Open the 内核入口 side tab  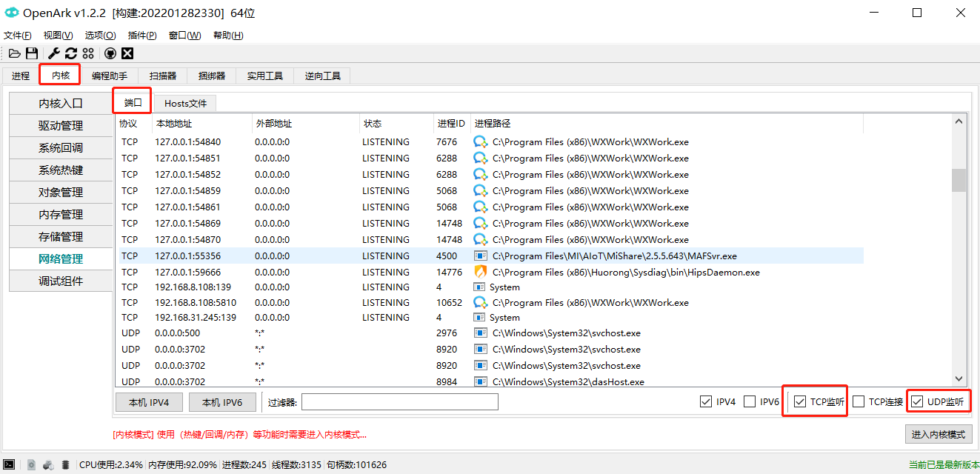(61, 104)
